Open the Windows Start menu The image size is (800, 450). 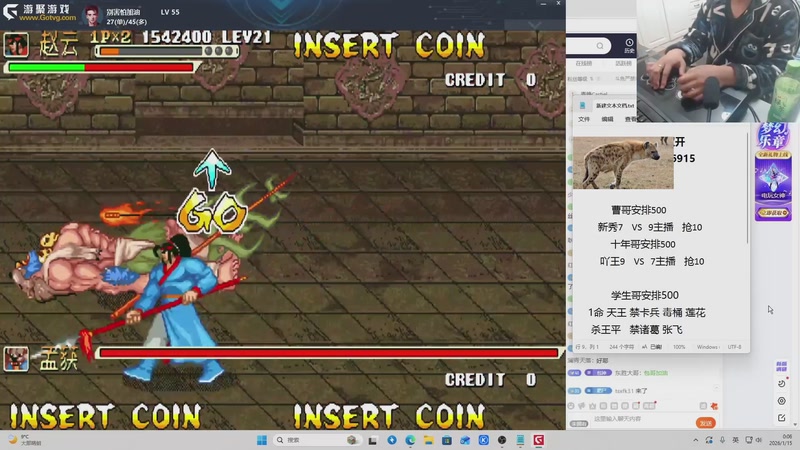(262, 440)
